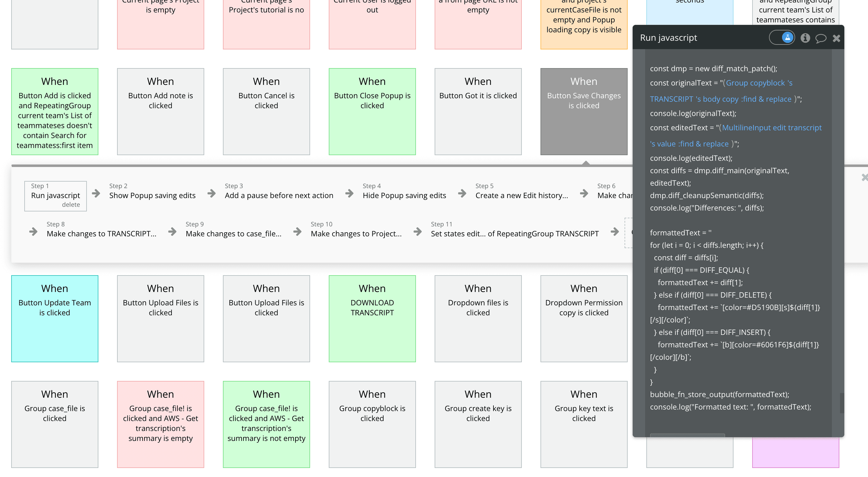This screenshot has width=868, height=477.
Task: Open comments via the speech bubble icon
Action: [x=821, y=38]
